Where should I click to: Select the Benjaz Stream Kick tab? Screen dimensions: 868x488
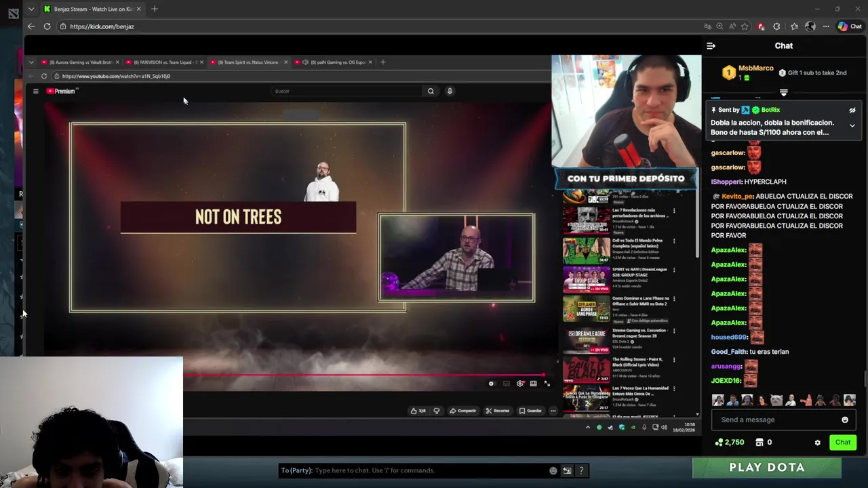point(92,9)
